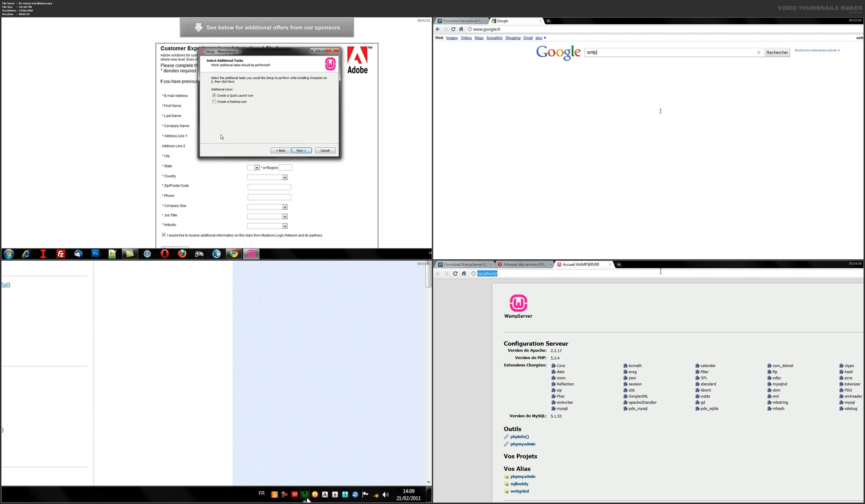The width and height of the screenshot is (865, 504).
Task: Open the Windows Start orb
Action: click(9, 254)
